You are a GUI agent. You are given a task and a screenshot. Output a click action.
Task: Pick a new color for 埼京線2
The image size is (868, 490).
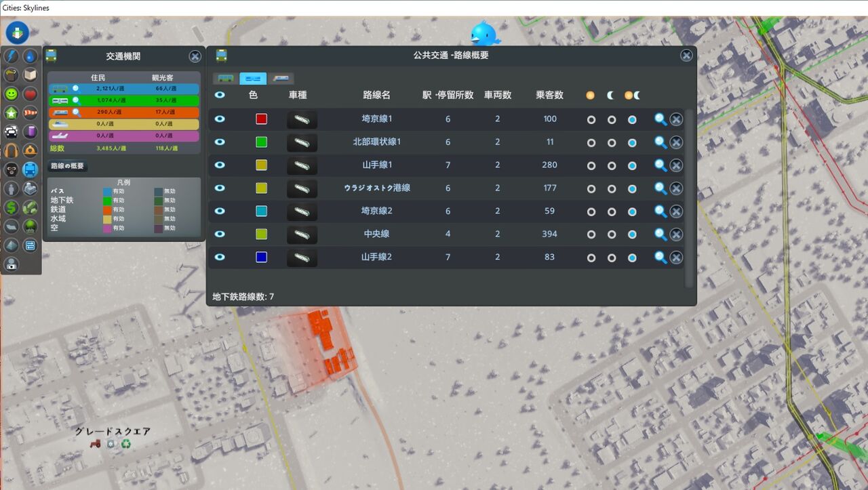pos(261,211)
